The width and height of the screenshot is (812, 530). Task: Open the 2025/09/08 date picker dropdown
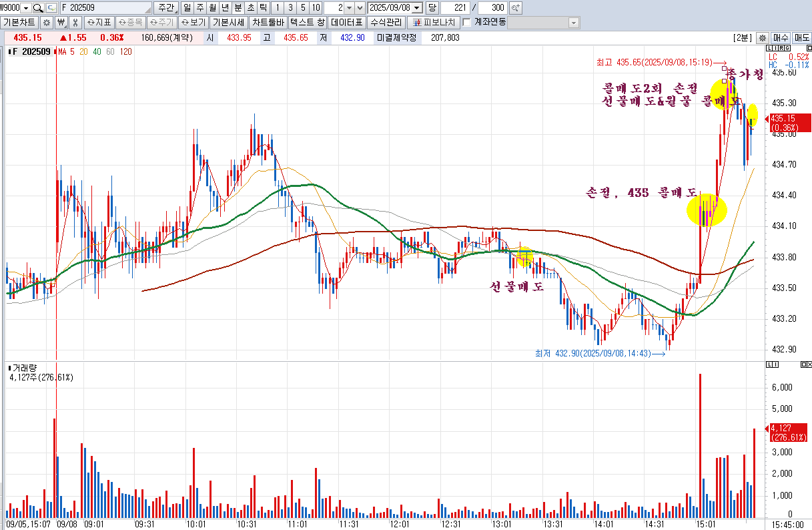[x=417, y=8]
